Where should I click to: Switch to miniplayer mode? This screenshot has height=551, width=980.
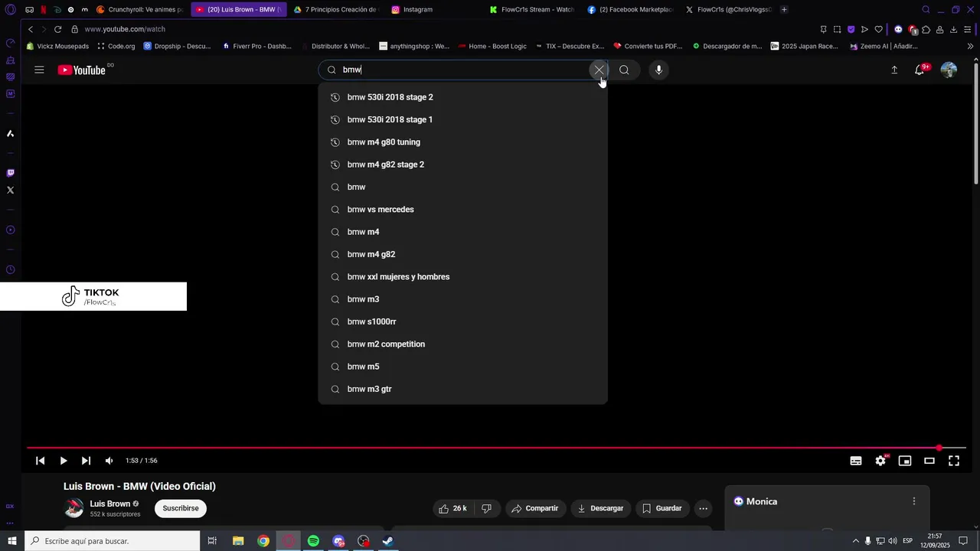click(x=905, y=461)
